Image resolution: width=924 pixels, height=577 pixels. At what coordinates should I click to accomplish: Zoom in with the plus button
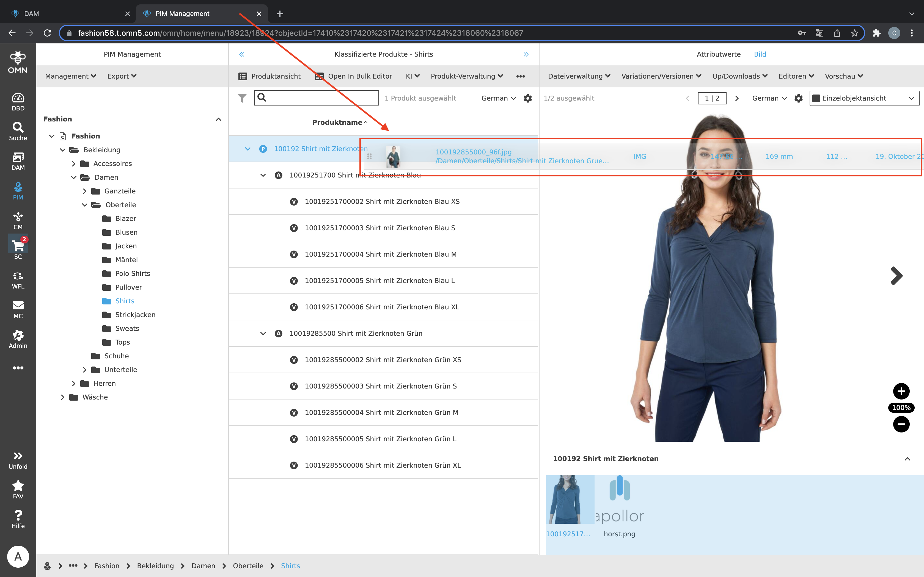pyautogui.click(x=901, y=391)
